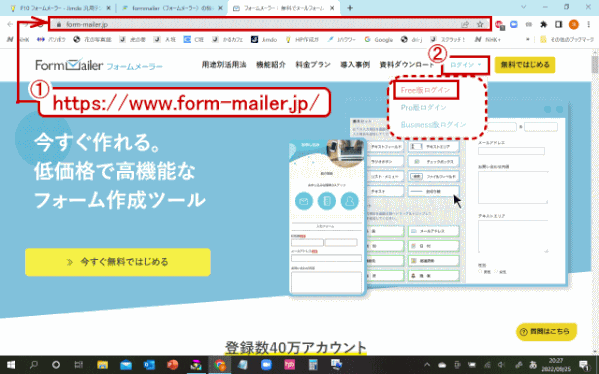Open Zoom from the taskbar
599x374 pixels.
click(x=266, y=365)
